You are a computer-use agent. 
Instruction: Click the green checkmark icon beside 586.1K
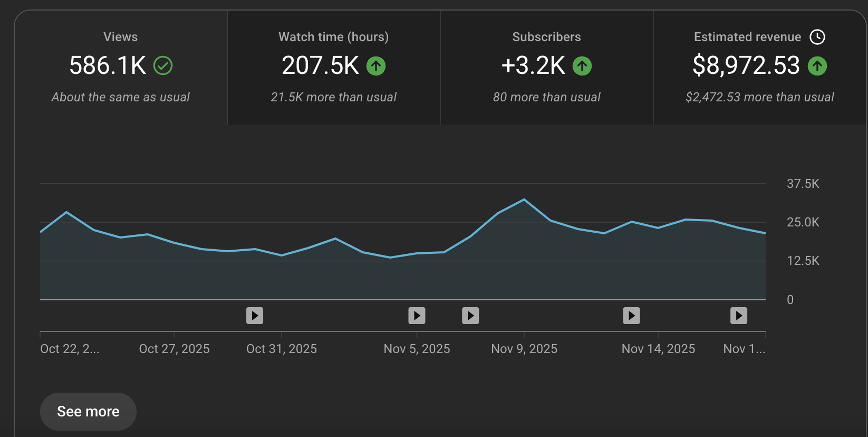pos(163,66)
